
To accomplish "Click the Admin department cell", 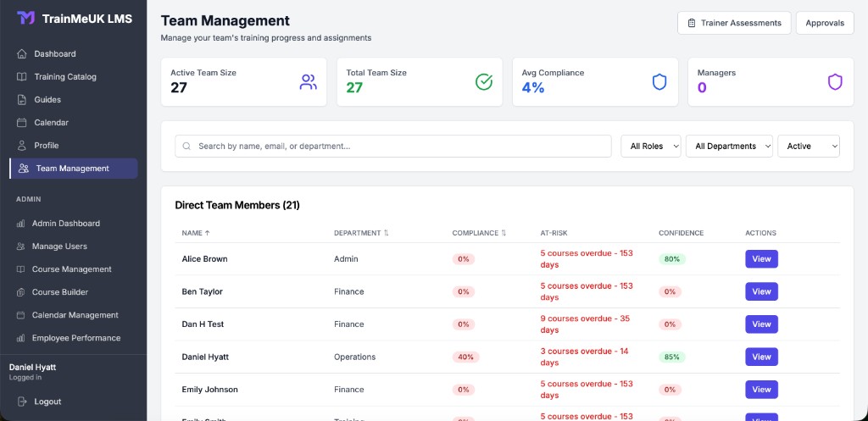I will [346, 259].
